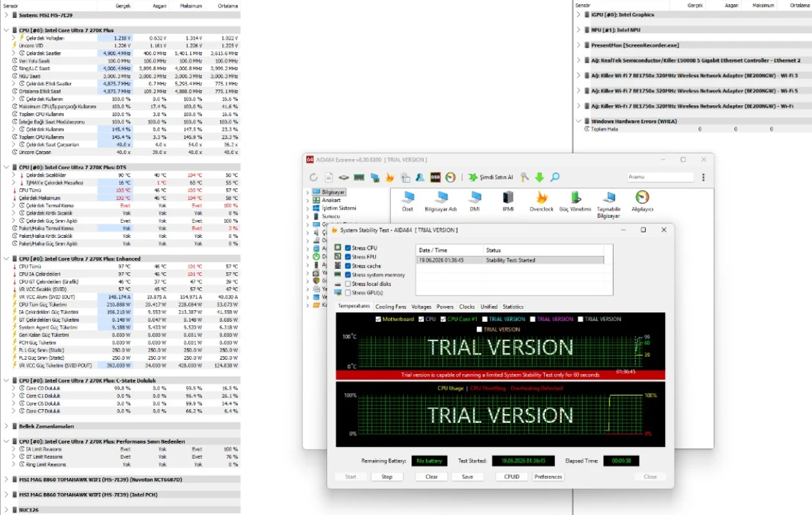Check the Stress GPU(s) checkbox
This screenshot has height=515, width=812.
348,293
